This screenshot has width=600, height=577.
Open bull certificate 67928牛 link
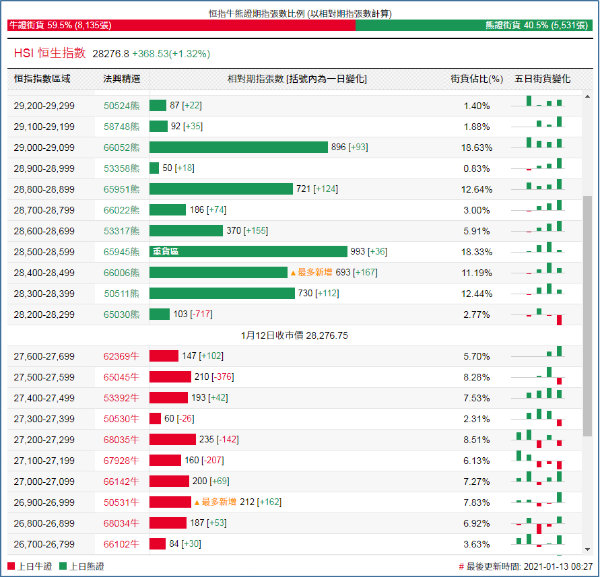point(121,461)
